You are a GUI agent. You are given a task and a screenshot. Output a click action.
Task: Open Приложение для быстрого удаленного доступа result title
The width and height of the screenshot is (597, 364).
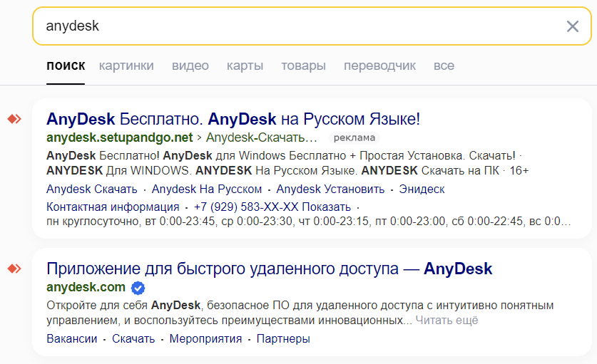(x=269, y=269)
